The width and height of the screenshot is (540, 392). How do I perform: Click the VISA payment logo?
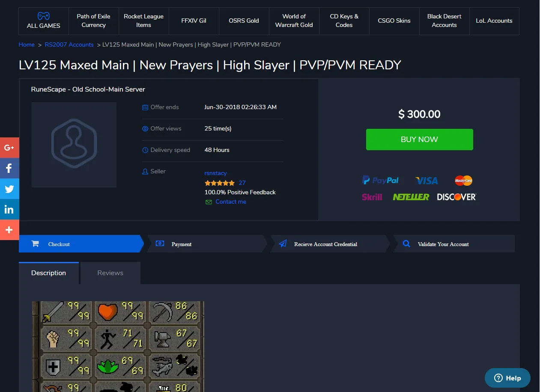pos(427,181)
